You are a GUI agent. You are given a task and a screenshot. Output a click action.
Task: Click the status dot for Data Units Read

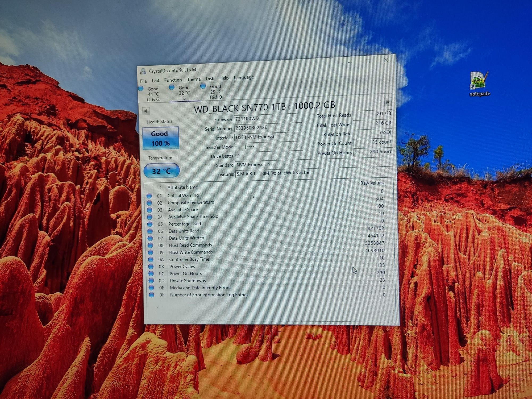point(150,231)
